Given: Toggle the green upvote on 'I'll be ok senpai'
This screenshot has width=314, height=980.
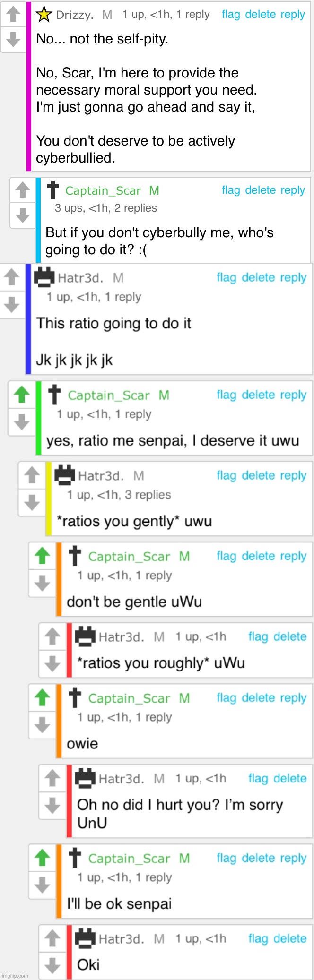Looking at the screenshot, I should click(x=42, y=858).
